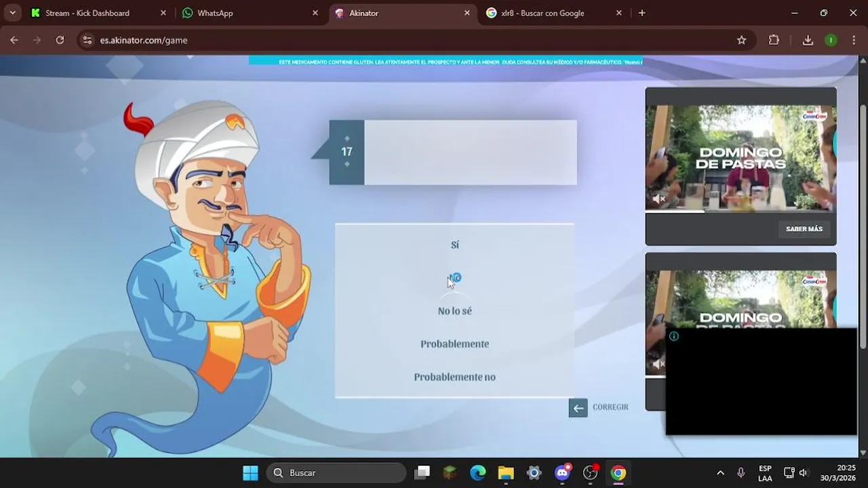Switch to the Stream - Kick Dashboard tab
Image resolution: width=868 pixels, height=488 pixels.
[x=98, y=13]
